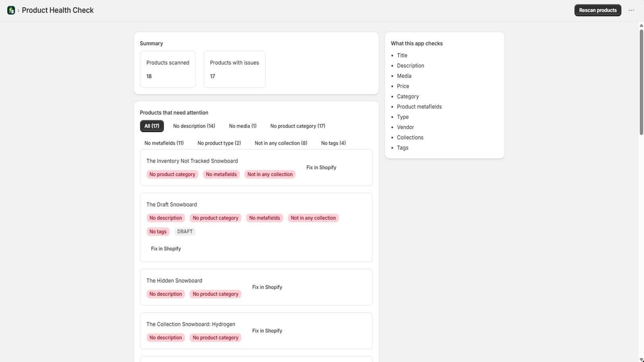Filter by No product category (17)
Screen dimensions: 644x362
pos(298,126)
